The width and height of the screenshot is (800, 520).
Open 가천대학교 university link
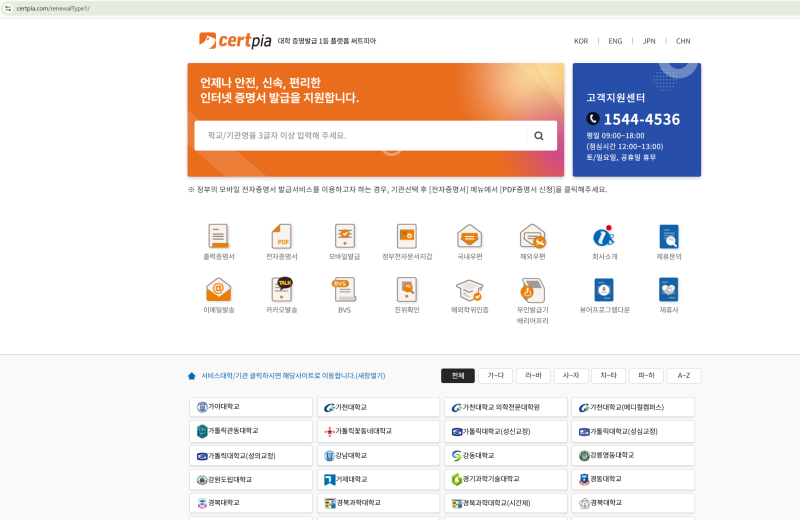click(378, 407)
